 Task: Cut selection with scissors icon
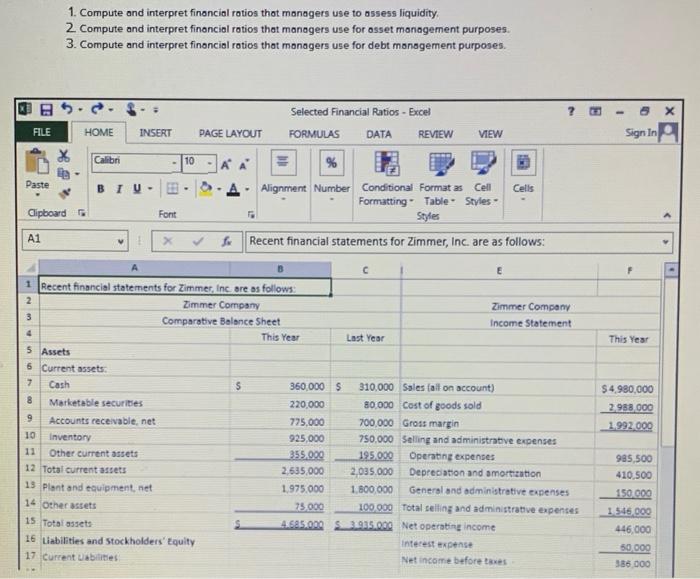click(64, 155)
